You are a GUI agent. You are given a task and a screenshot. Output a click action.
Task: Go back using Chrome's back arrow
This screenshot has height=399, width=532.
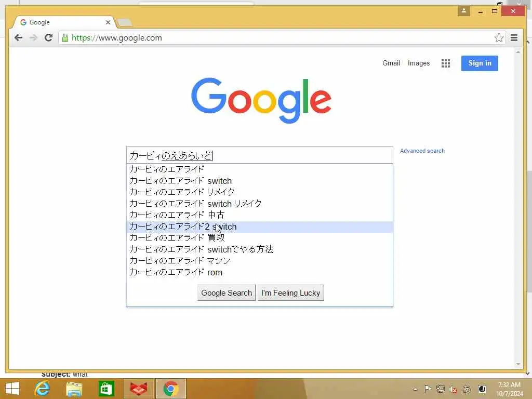point(19,37)
